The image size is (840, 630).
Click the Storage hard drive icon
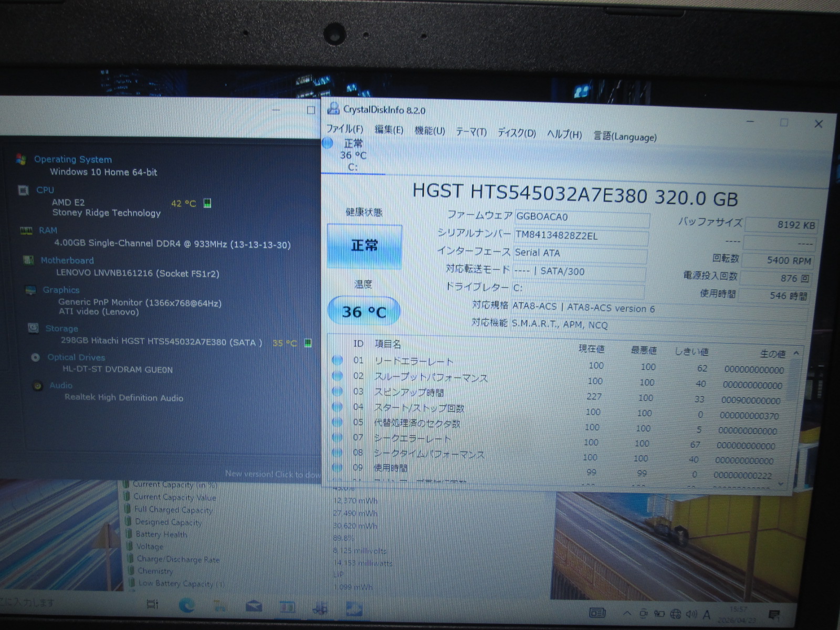click(34, 328)
